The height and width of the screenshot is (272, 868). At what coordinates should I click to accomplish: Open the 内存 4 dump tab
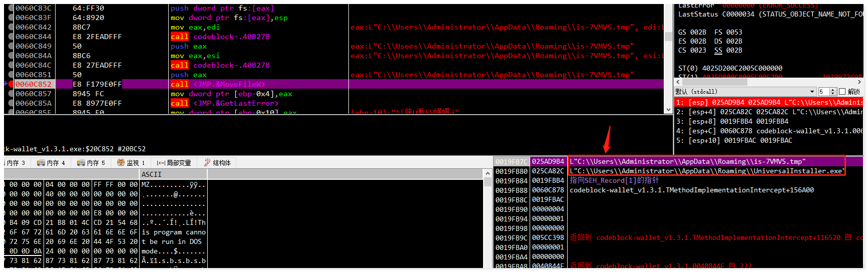(x=52, y=163)
